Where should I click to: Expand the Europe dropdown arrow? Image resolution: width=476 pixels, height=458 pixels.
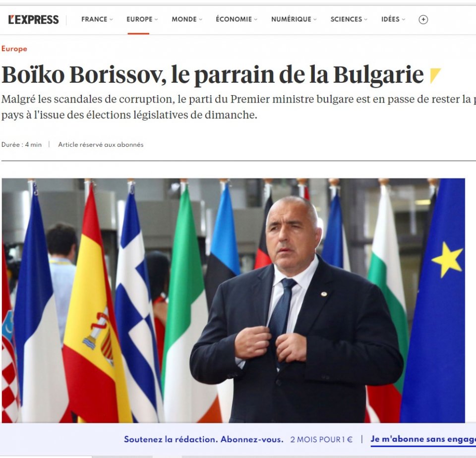(x=156, y=19)
